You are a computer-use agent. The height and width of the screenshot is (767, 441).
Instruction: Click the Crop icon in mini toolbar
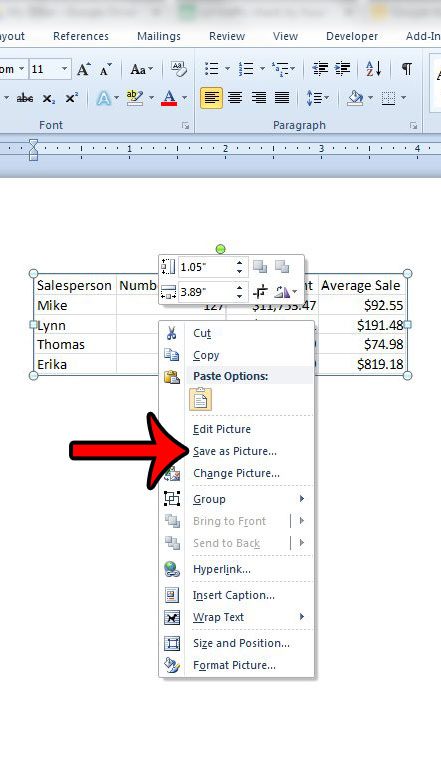pyautogui.click(x=260, y=293)
